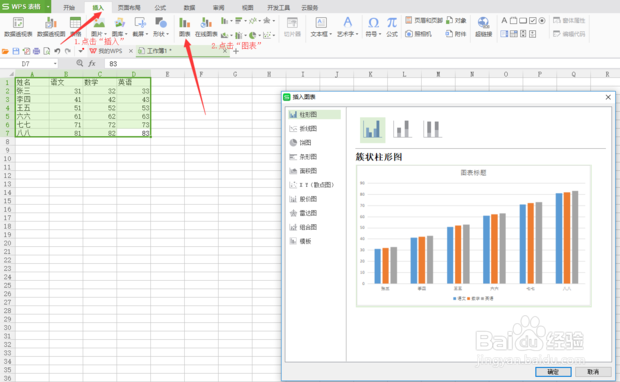The image size is (620, 382).
Task: Click the 表格 (Table) ribbon icon
Action: 75,27
